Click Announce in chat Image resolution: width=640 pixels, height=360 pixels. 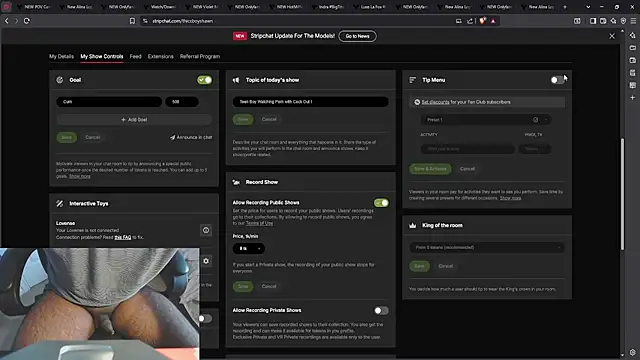(x=191, y=137)
